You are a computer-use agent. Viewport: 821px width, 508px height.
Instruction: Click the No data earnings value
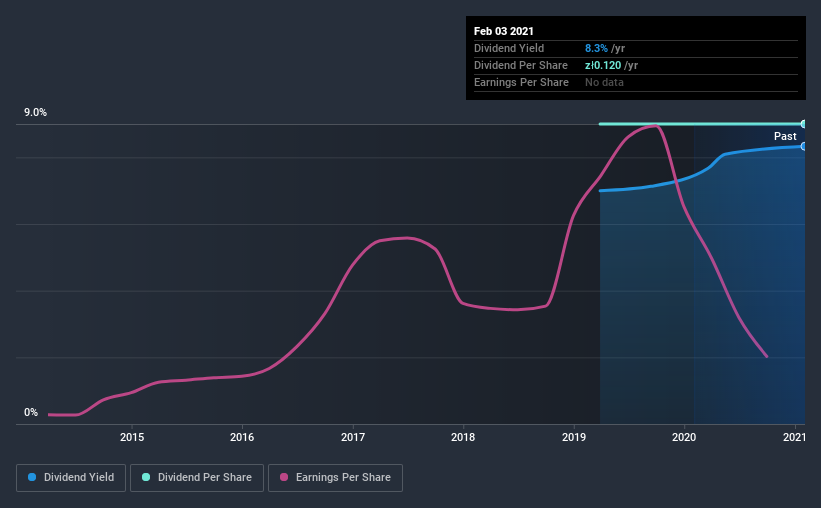604,82
